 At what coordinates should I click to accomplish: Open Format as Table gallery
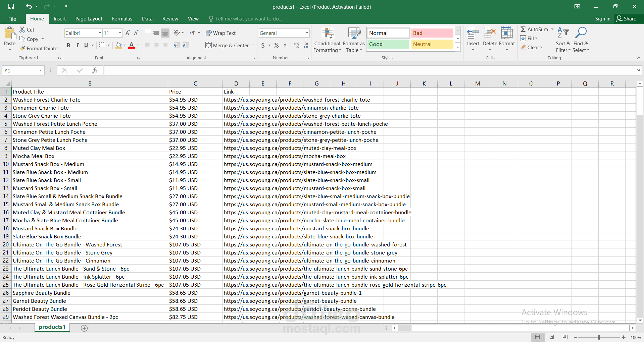(x=354, y=40)
